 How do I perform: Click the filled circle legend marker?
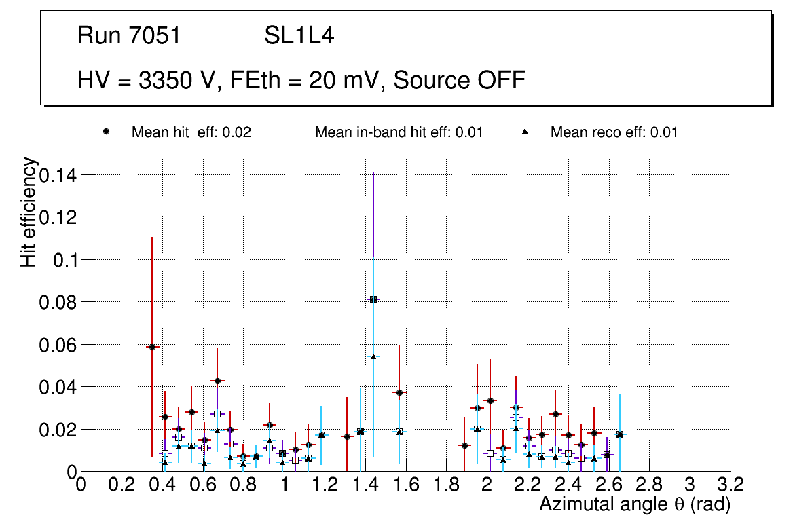pyautogui.click(x=107, y=132)
